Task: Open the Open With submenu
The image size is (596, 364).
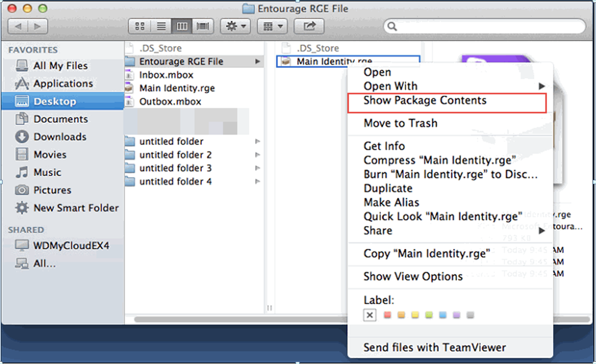Action: click(x=450, y=86)
